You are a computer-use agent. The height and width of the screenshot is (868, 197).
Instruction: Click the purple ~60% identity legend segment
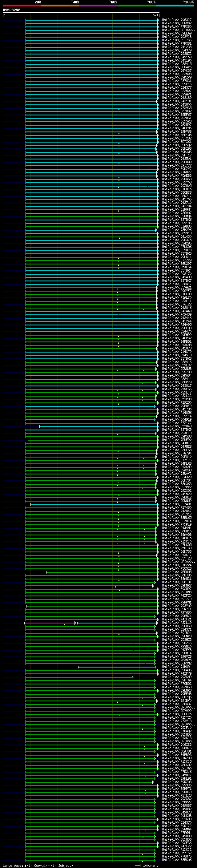click(98, 6)
